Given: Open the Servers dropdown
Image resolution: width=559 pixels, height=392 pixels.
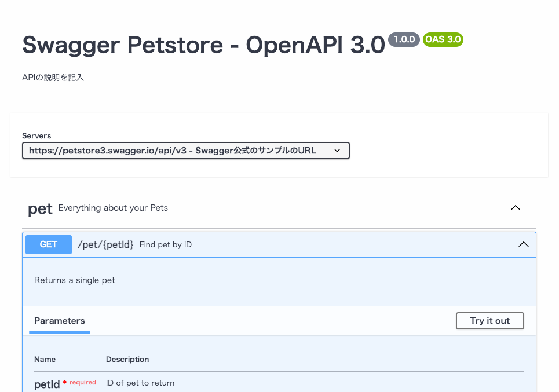Looking at the screenshot, I should pos(185,151).
